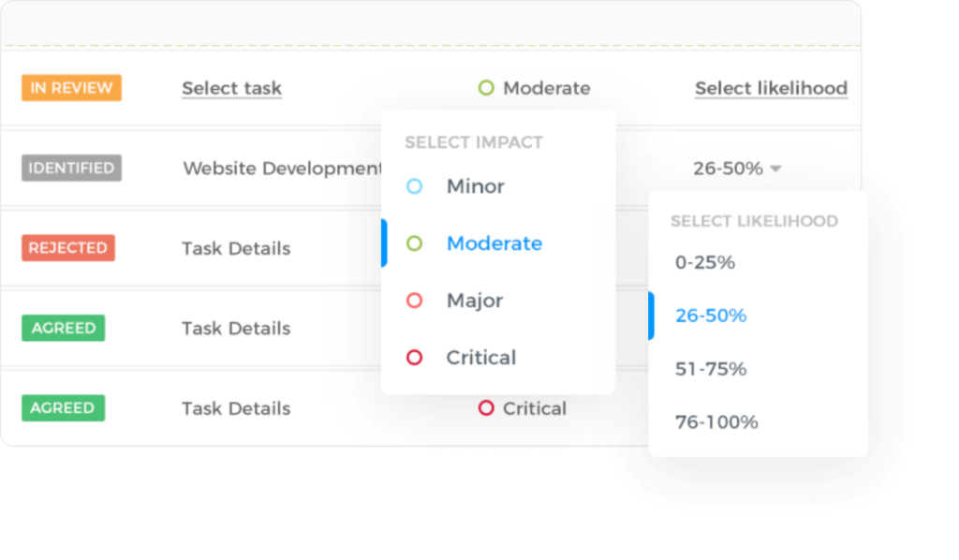Click the Critical impact circle in the bottom row

pyautogui.click(x=486, y=408)
